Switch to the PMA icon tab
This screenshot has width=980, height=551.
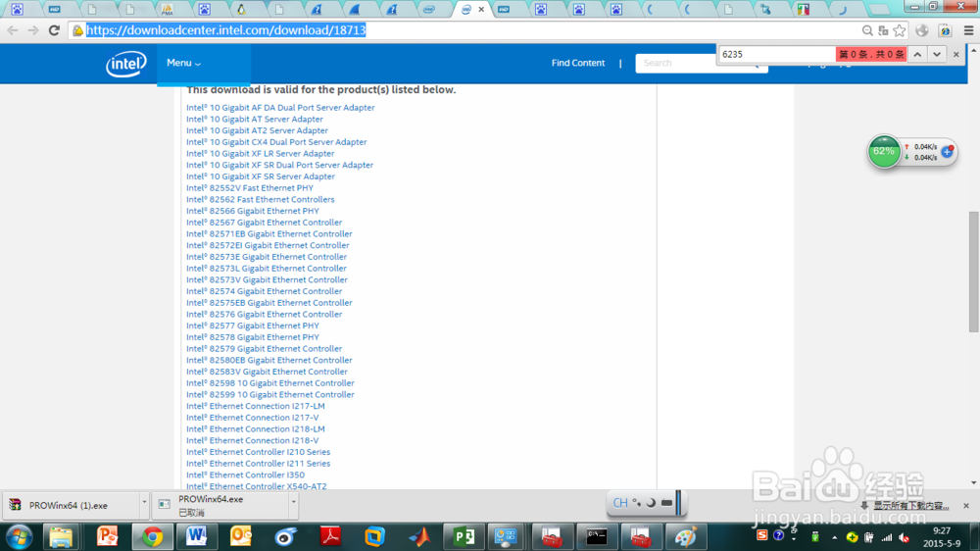167,10
